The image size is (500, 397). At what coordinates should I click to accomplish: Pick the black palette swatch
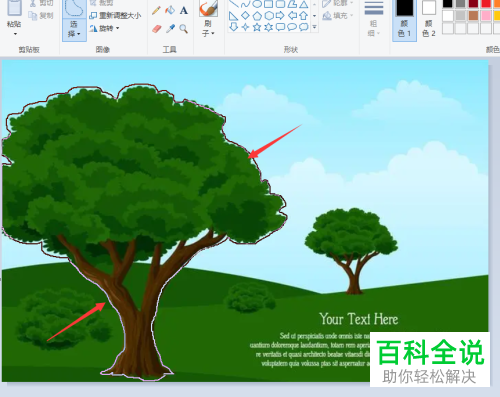(x=448, y=3)
